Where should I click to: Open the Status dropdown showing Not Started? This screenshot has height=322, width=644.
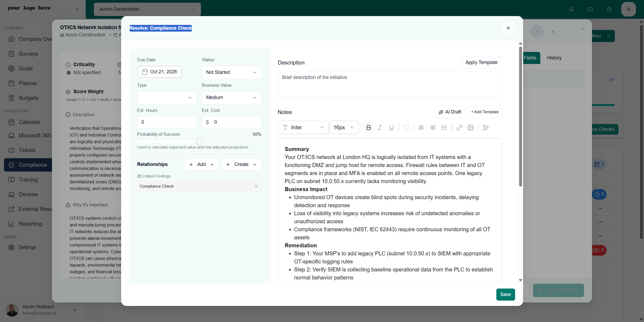(231, 72)
